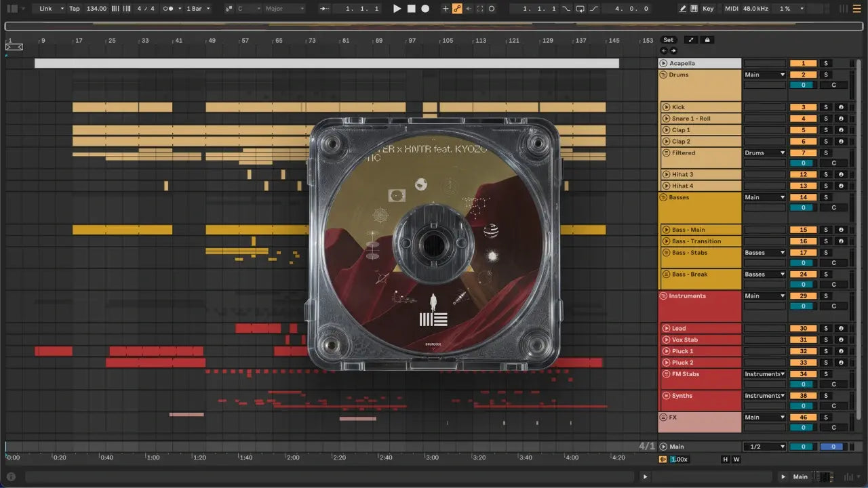This screenshot has height=488, width=868.
Task: Fold the Instruments group track
Action: pyautogui.click(x=664, y=296)
